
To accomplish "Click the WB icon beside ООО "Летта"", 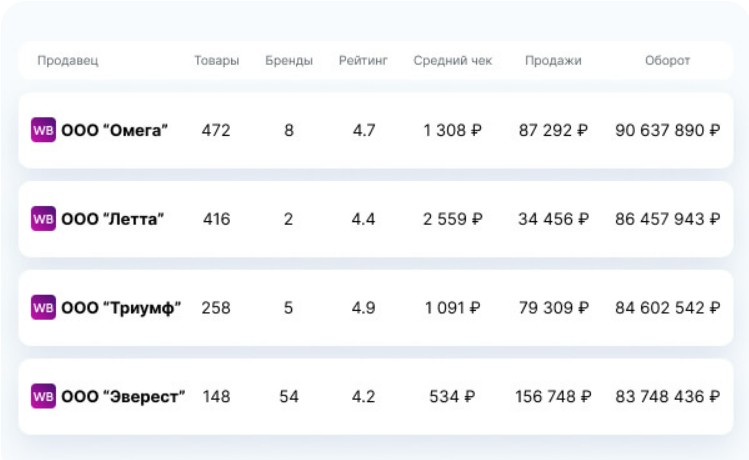I will coord(43,219).
